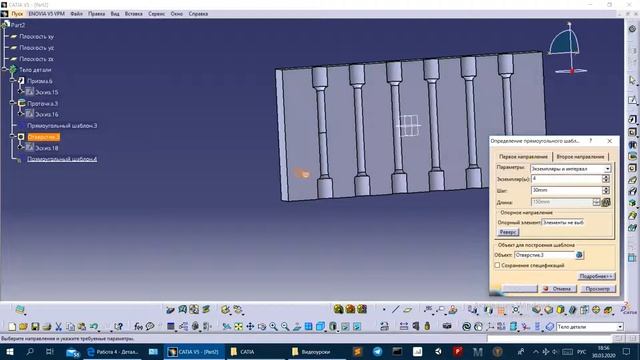Open the Справка menu
The image size is (640, 360).
(198, 14)
